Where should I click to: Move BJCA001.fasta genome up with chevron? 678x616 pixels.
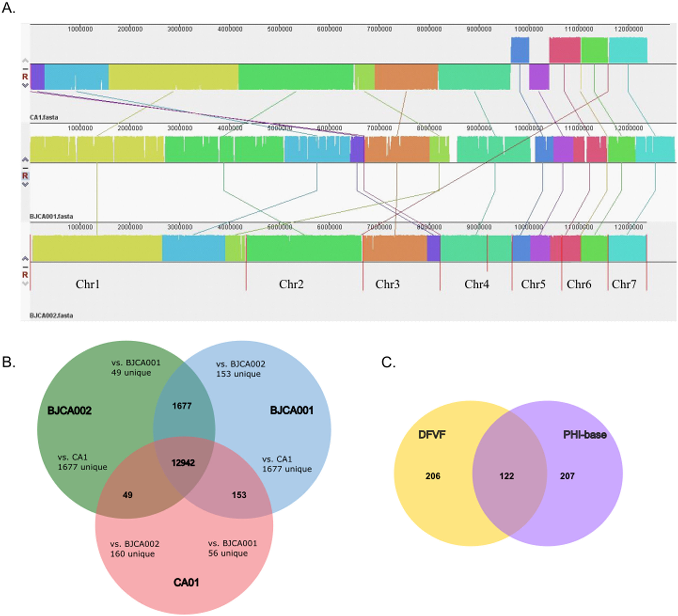coord(25,159)
